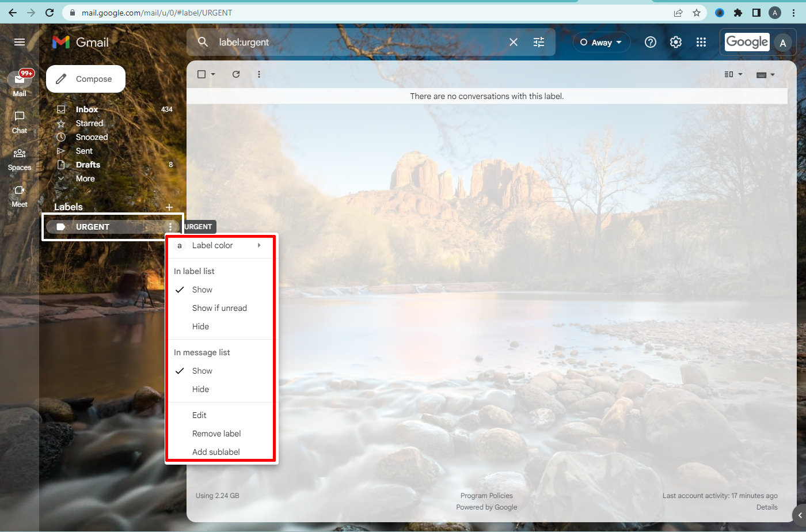Create new label with plus icon
This screenshot has width=806, height=532.
pos(169,207)
